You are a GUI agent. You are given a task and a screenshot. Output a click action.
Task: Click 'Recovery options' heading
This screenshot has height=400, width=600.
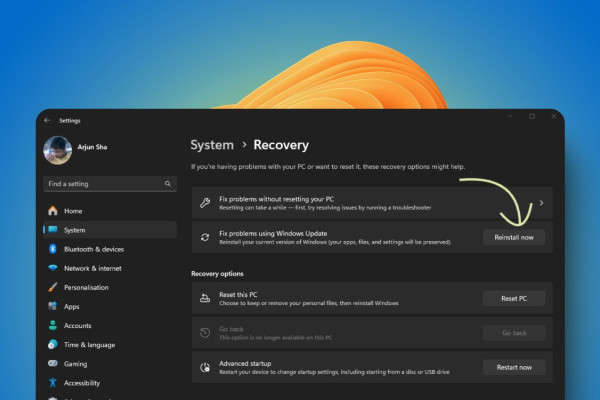217,274
